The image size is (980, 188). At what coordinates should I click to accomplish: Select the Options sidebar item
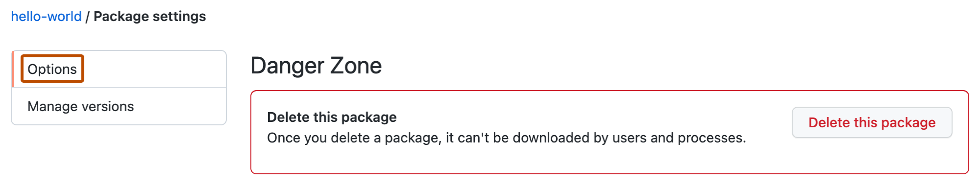pos(119,69)
